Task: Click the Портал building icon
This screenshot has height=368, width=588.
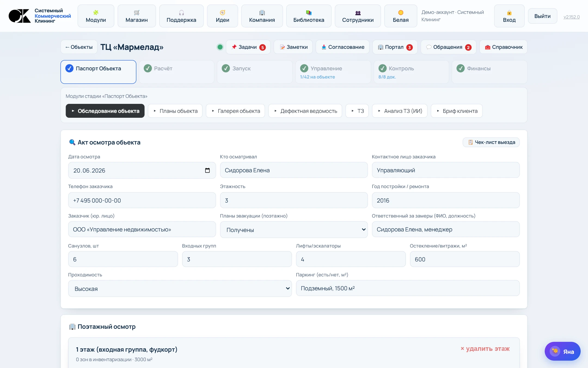Action: [x=380, y=47]
